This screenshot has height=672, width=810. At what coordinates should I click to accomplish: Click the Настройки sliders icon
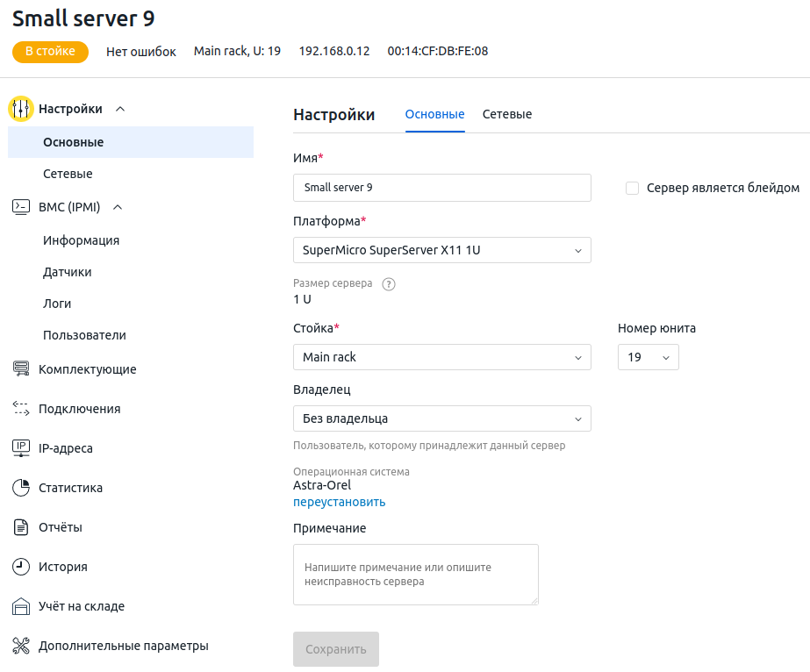[x=21, y=109]
